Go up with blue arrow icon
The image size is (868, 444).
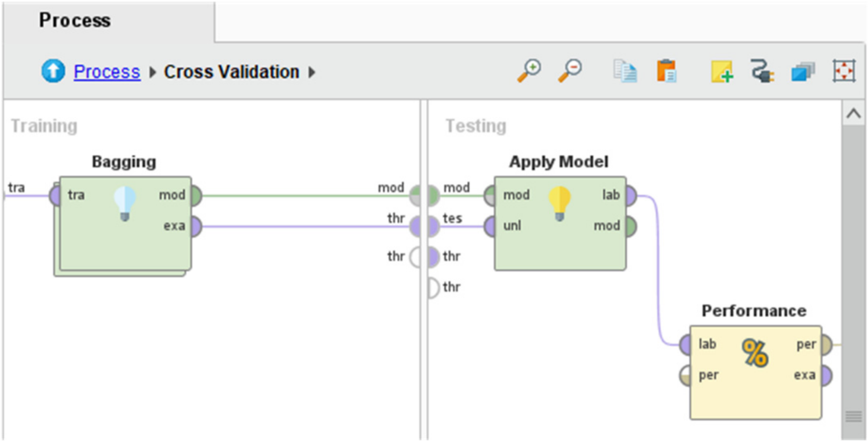53,71
